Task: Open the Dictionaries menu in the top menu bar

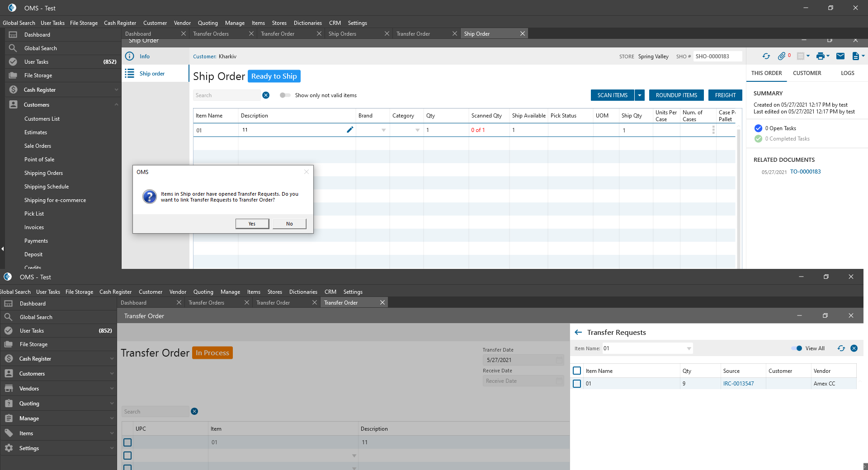Action: click(x=307, y=23)
